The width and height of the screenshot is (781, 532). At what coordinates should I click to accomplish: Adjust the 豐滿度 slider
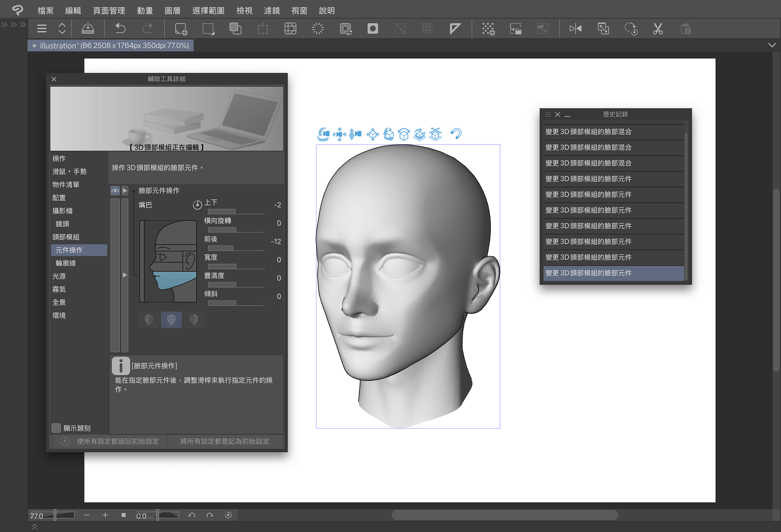pyautogui.click(x=236, y=285)
